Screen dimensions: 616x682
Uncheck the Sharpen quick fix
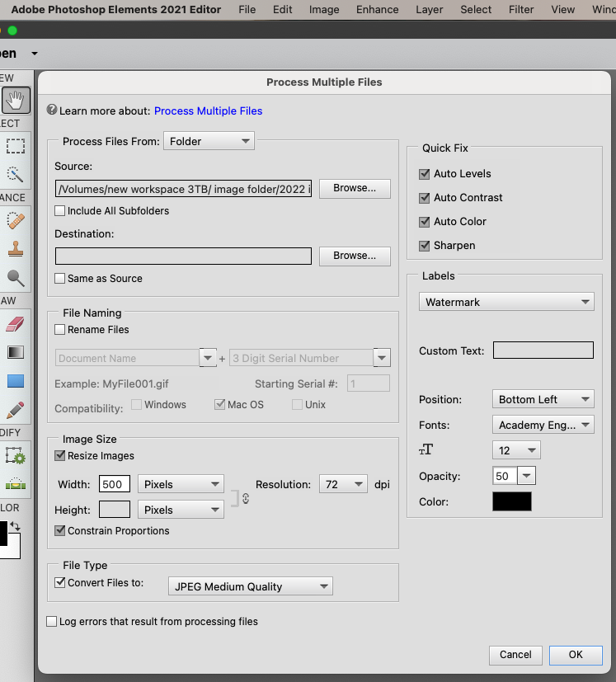point(424,246)
